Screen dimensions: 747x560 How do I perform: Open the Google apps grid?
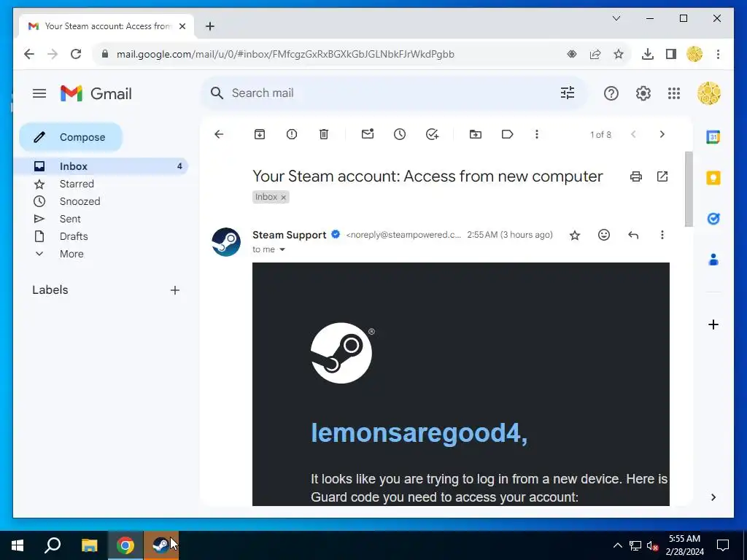[x=673, y=93]
